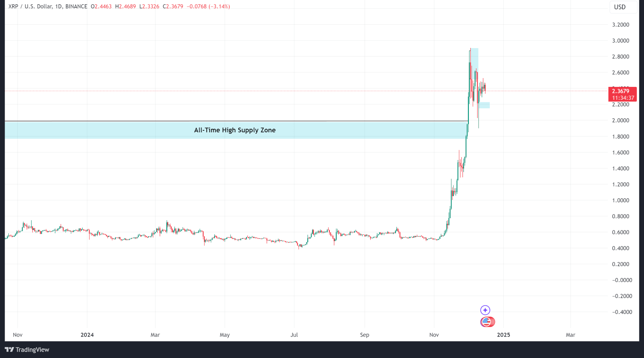644x358 pixels.
Task: Click the Mar label right of 2025
Action: (570, 335)
